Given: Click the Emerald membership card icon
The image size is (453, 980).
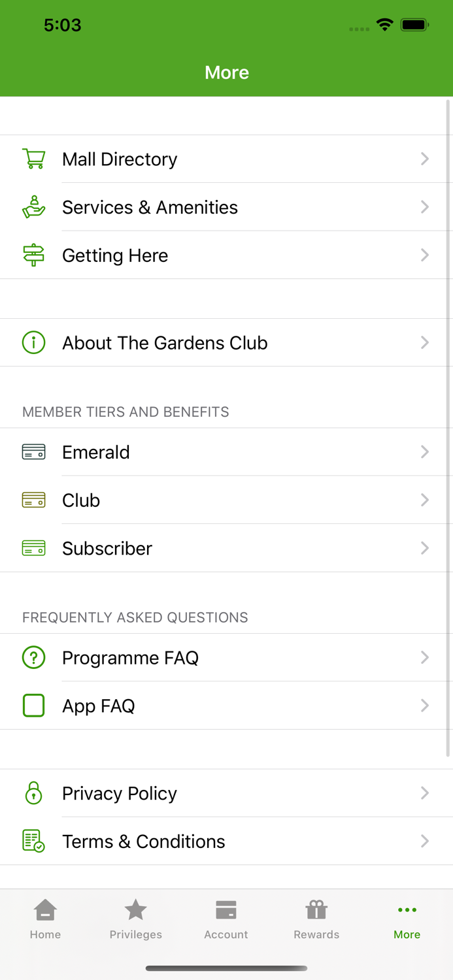Looking at the screenshot, I should click(33, 451).
